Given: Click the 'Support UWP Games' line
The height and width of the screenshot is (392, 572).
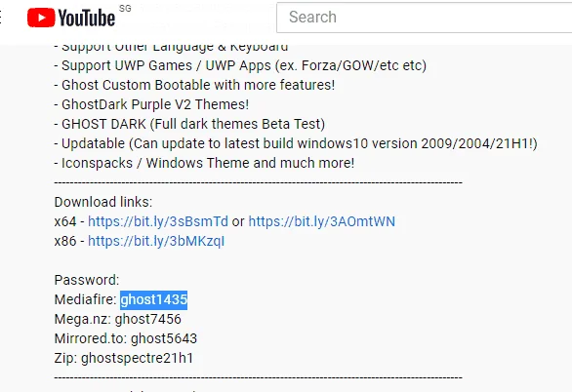Looking at the screenshot, I should click(240, 65).
